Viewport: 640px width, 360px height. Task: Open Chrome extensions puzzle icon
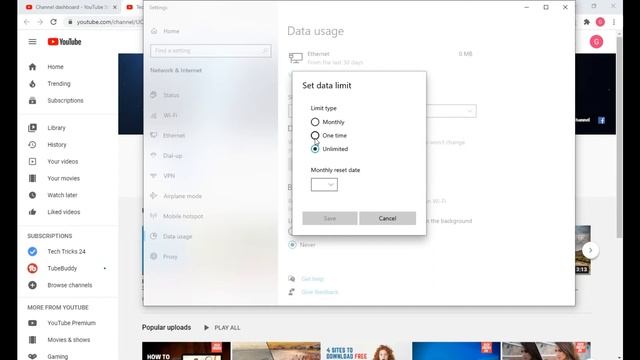point(587,22)
